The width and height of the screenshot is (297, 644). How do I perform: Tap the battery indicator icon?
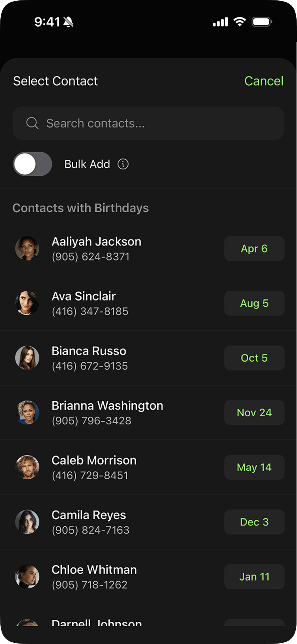click(x=261, y=22)
